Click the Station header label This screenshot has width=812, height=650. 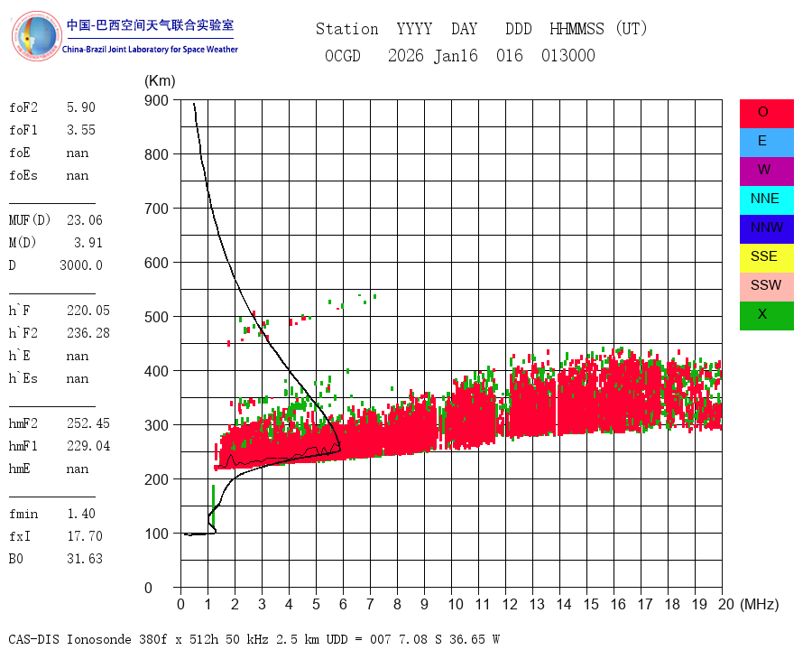click(347, 29)
